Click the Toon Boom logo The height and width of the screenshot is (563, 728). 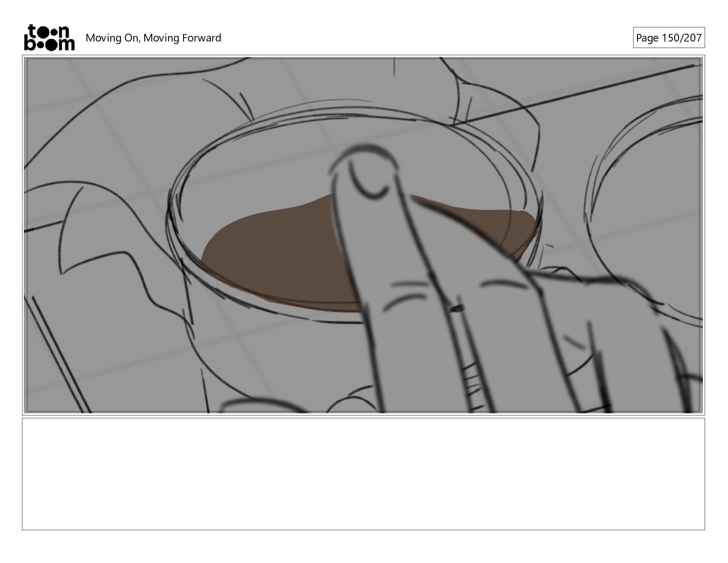coord(49,38)
